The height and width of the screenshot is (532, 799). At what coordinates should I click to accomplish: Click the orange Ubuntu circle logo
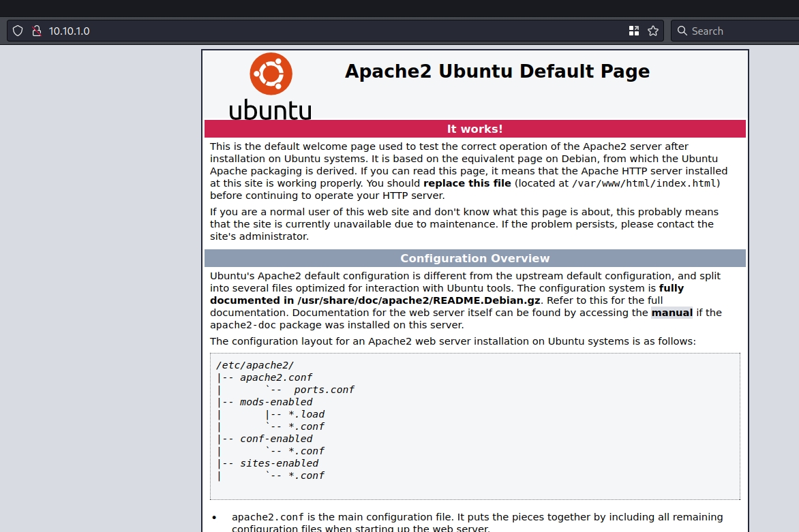point(271,74)
